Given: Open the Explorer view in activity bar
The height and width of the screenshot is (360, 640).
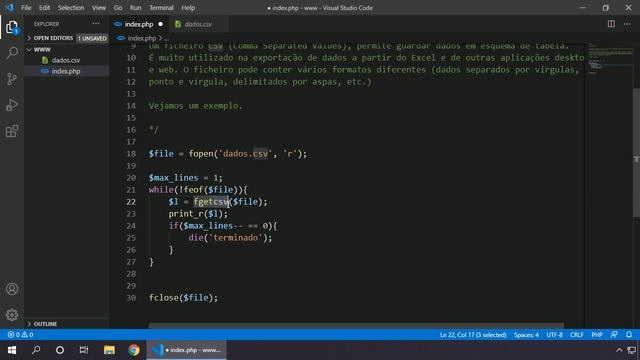Looking at the screenshot, I should pyautogui.click(x=12, y=27).
